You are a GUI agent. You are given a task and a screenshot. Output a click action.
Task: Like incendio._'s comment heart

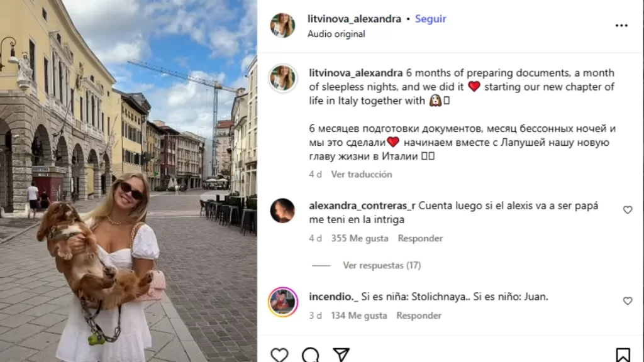click(x=628, y=301)
